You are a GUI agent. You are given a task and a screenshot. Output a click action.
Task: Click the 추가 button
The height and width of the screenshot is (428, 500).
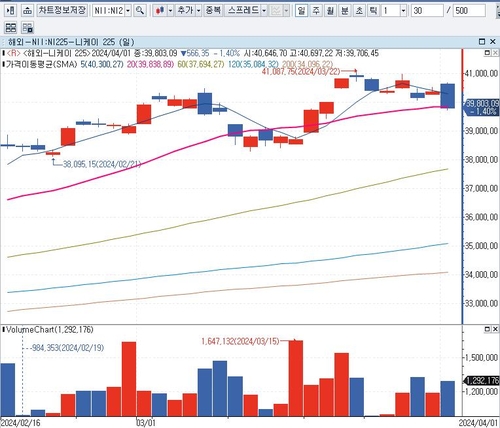[x=185, y=11]
